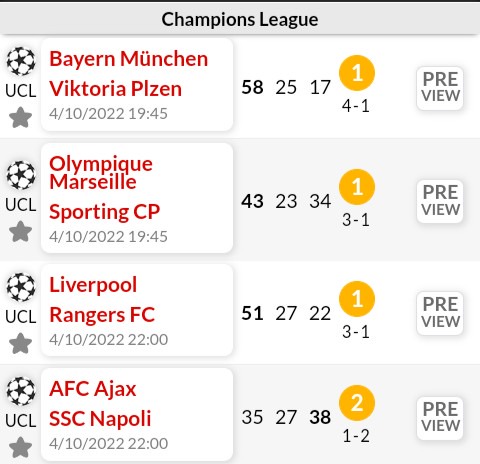This screenshot has height=464, width=480.
Task: Open the PREVIEW for Bayern München vs Viktoria Plzen
Action: point(440,88)
